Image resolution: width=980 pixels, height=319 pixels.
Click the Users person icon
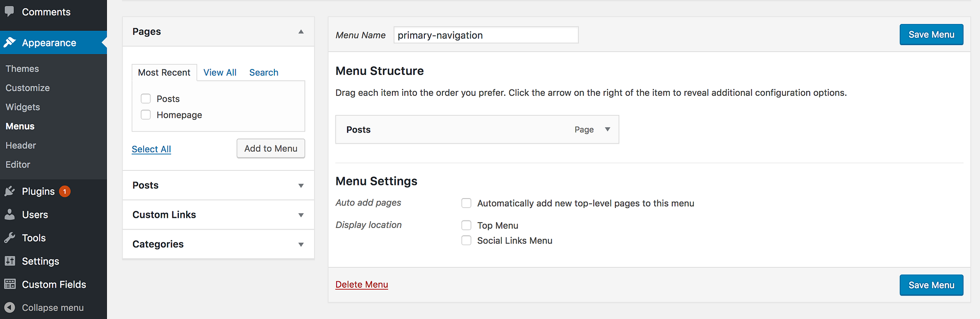10,214
